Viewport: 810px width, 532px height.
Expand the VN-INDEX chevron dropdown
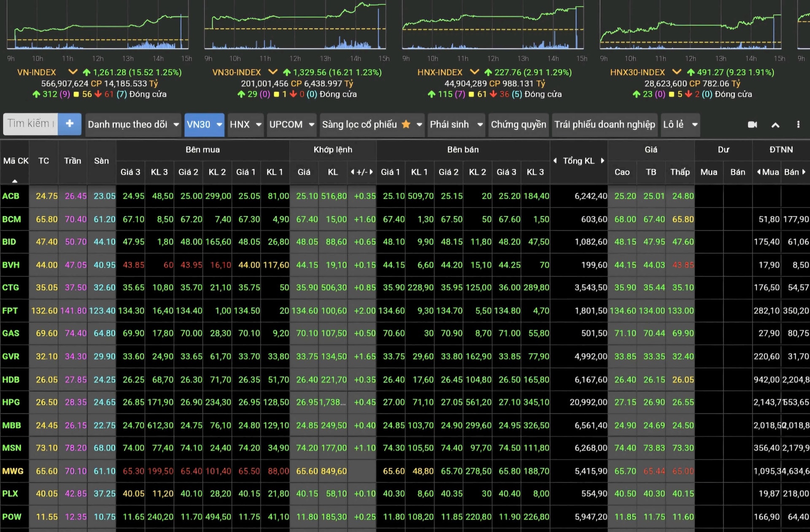tap(73, 72)
